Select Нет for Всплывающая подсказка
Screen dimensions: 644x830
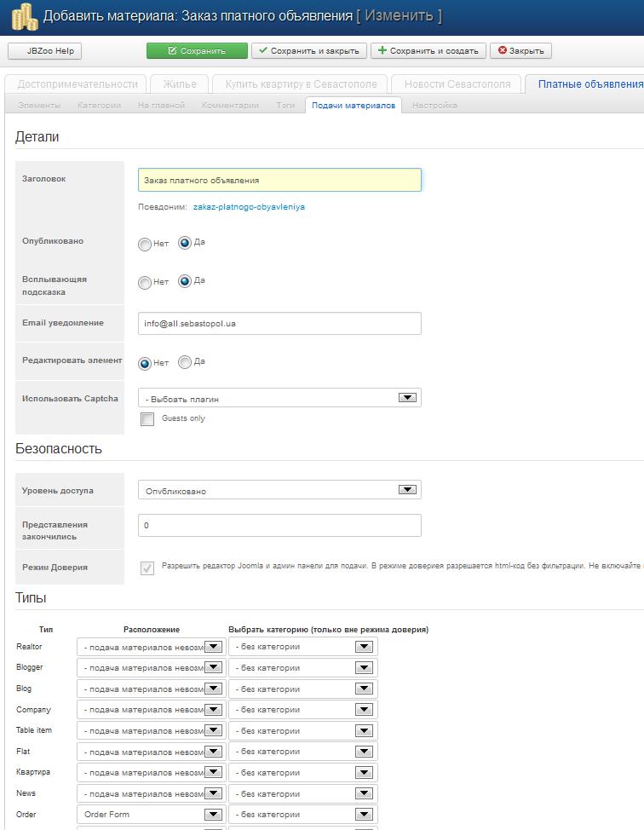(145, 283)
